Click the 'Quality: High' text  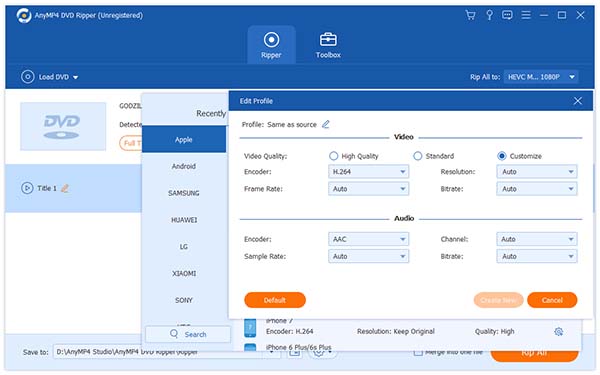[494, 331]
